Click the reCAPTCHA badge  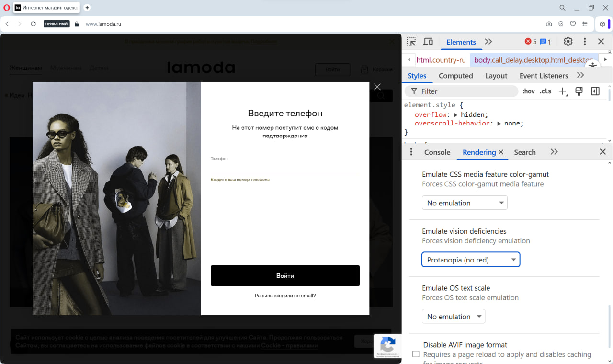(387, 346)
